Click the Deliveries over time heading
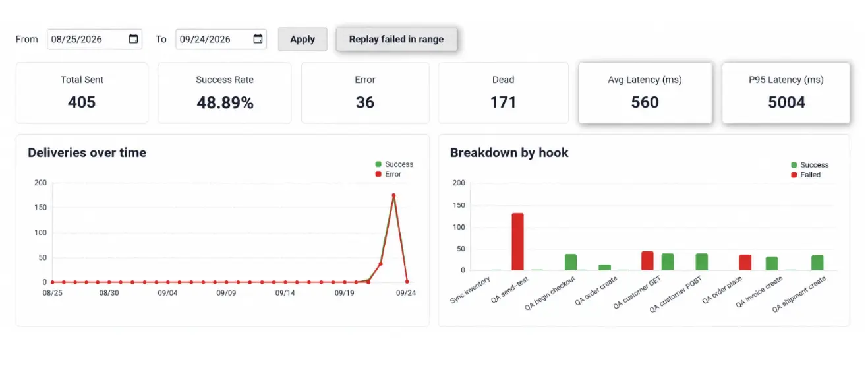The width and height of the screenshot is (868, 376). coord(87,152)
